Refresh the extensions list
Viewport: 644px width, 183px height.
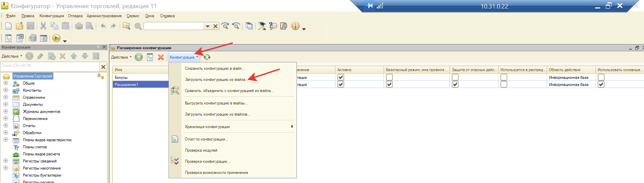tap(207, 57)
